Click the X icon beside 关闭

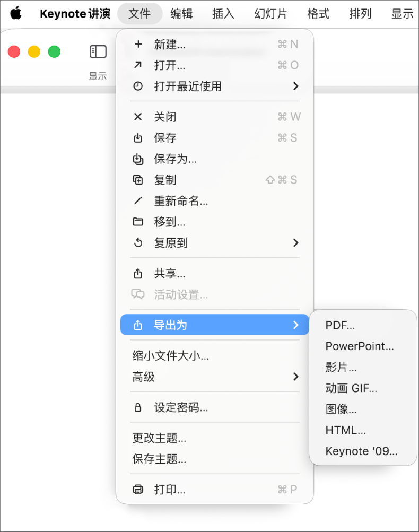point(138,117)
